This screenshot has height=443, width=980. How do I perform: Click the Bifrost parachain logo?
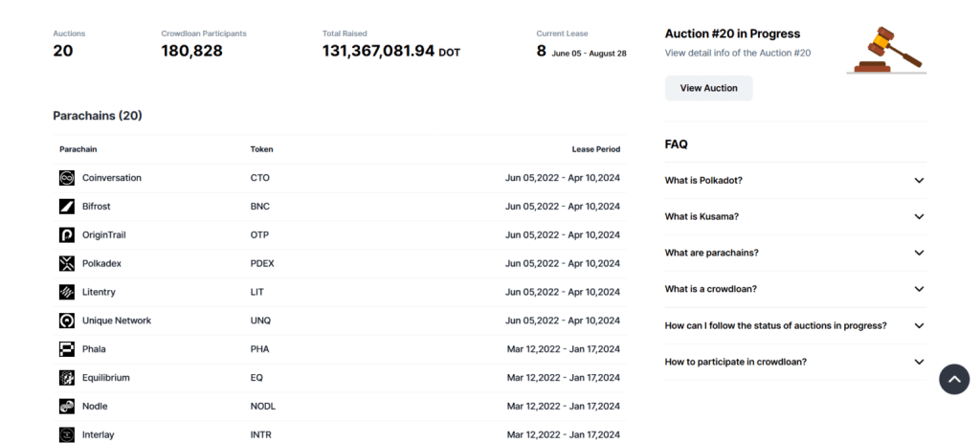click(x=67, y=207)
